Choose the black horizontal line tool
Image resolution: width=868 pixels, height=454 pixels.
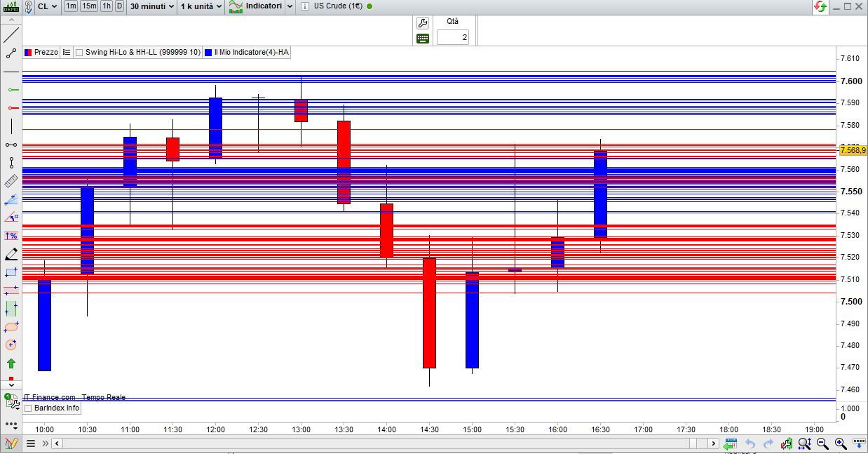point(11,72)
